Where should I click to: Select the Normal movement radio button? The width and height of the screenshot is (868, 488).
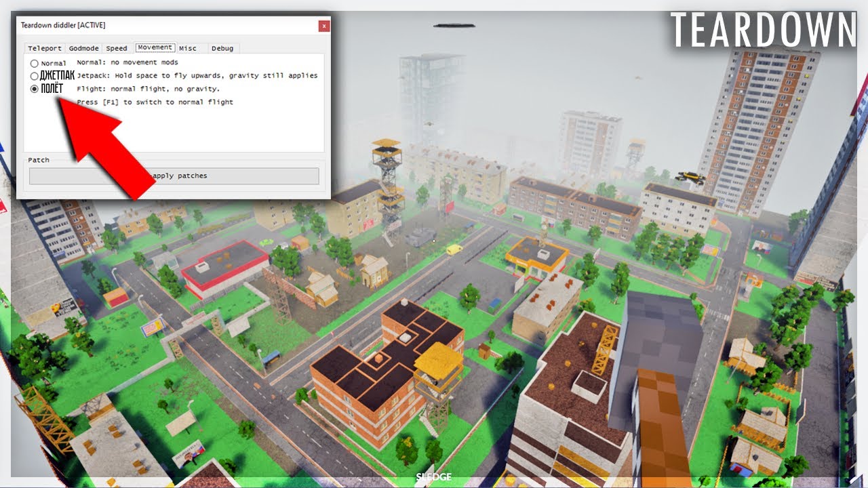click(35, 63)
